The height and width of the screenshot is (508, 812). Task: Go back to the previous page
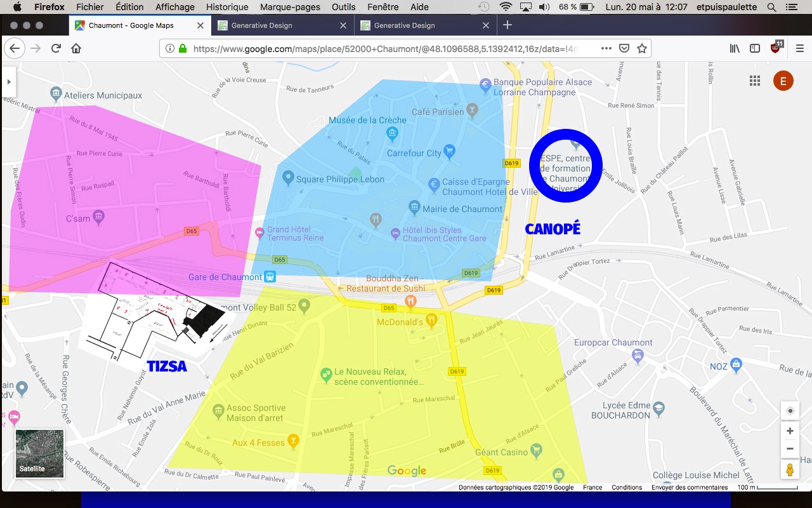(15, 48)
